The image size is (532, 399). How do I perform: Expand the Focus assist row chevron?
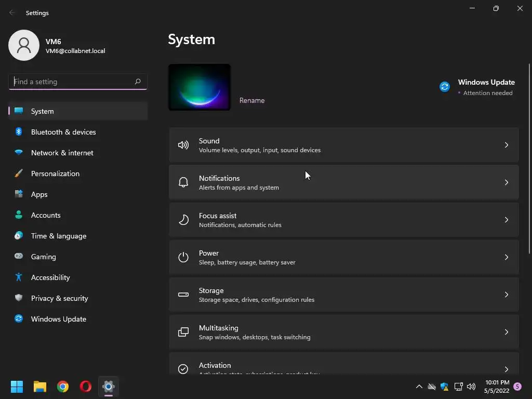click(x=506, y=220)
